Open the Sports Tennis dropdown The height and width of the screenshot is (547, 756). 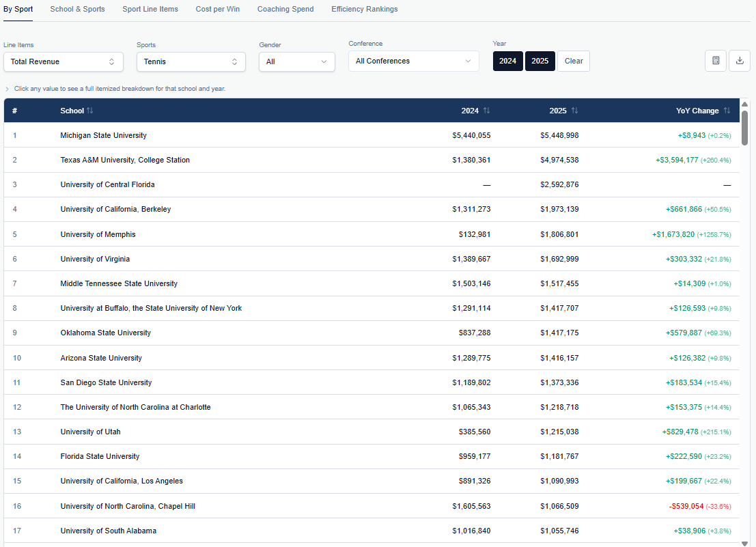pyautogui.click(x=191, y=61)
